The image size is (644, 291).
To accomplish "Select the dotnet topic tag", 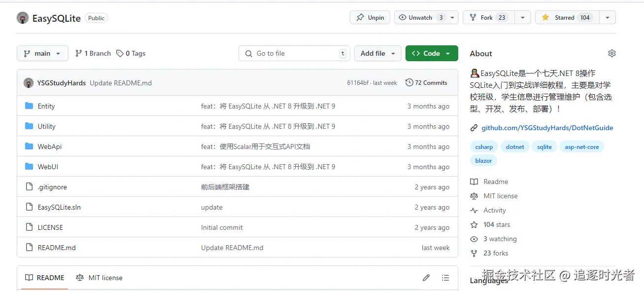I will pos(515,146).
